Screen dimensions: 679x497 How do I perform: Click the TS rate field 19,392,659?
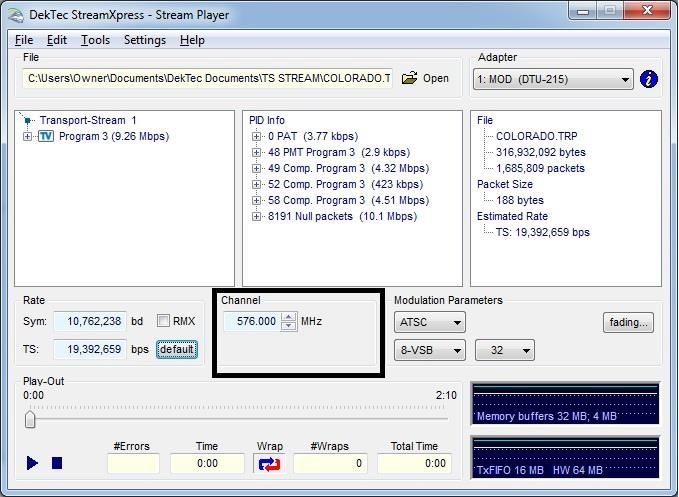[90, 349]
